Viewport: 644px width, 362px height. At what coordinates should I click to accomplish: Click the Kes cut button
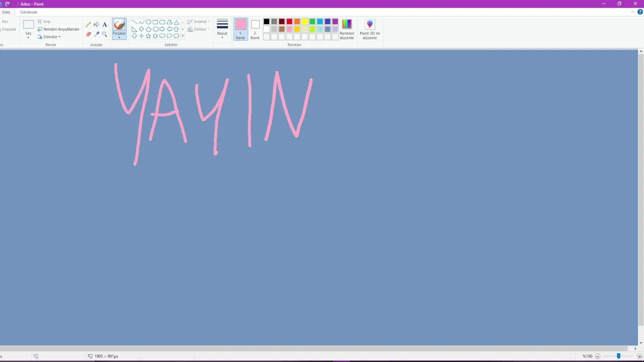tap(5, 22)
